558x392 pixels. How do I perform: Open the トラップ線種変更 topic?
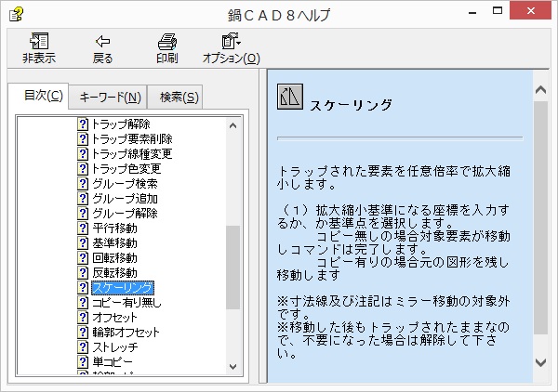click(x=132, y=154)
